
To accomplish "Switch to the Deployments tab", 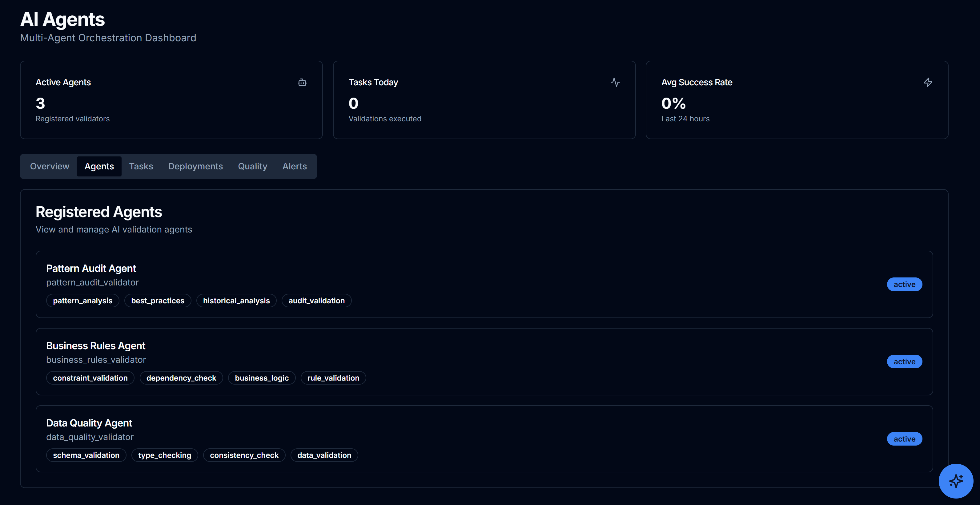I will click(195, 166).
